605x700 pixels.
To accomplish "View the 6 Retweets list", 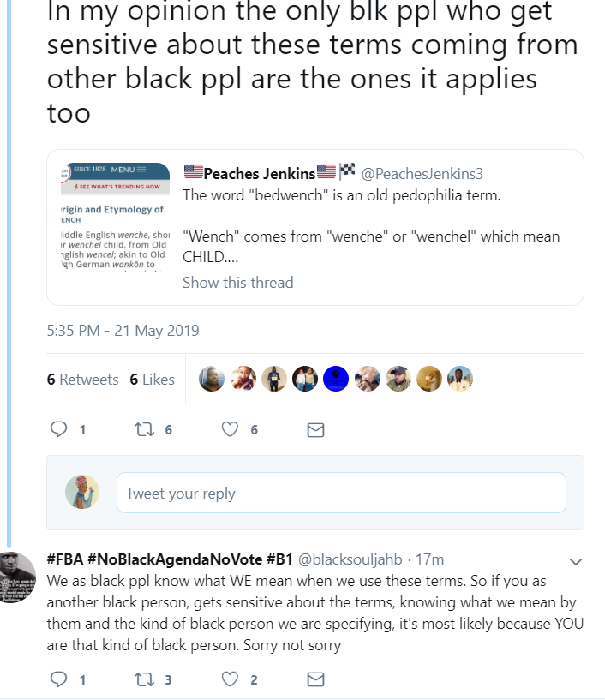I will [82, 380].
